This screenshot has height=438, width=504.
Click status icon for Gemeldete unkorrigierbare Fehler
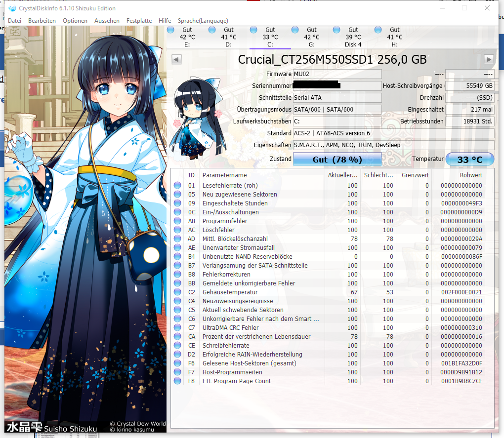(177, 283)
